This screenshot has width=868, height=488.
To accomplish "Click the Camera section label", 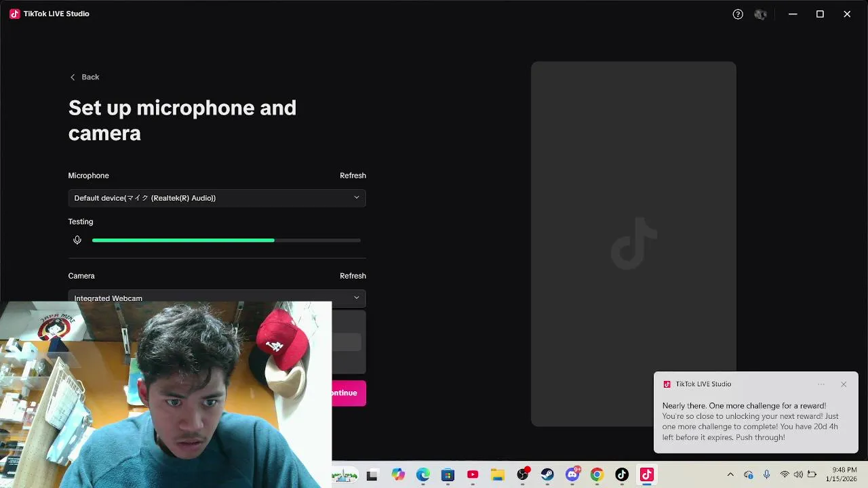I will pyautogui.click(x=81, y=276).
